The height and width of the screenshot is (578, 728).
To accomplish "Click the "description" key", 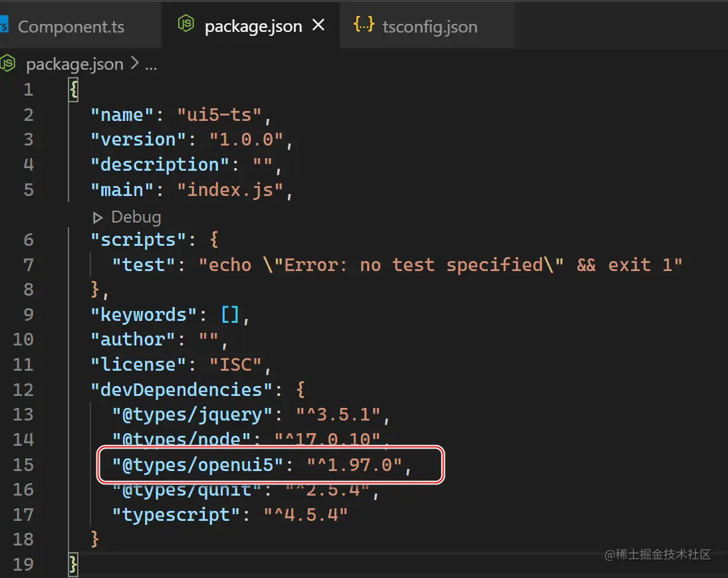I will tap(160, 165).
